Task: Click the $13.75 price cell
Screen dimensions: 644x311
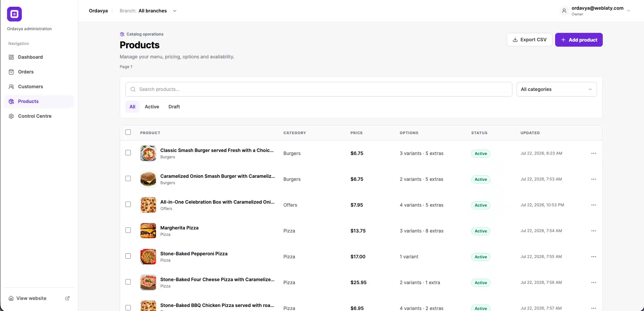Action: tap(358, 231)
